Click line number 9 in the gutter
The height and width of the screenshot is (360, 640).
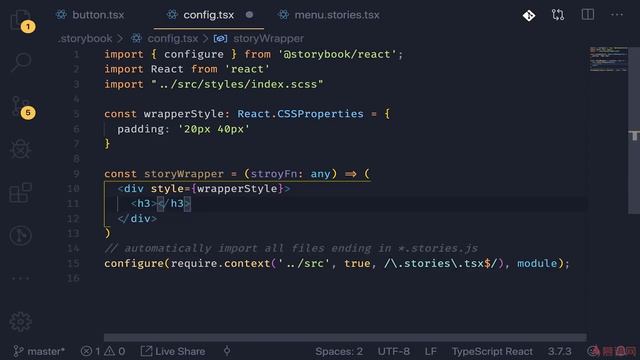(76, 174)
